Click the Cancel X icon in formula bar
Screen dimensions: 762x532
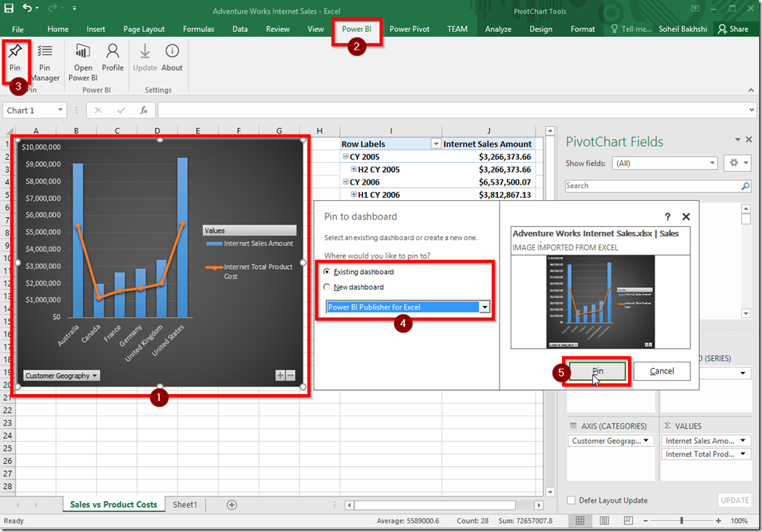[x=98, y=110]
